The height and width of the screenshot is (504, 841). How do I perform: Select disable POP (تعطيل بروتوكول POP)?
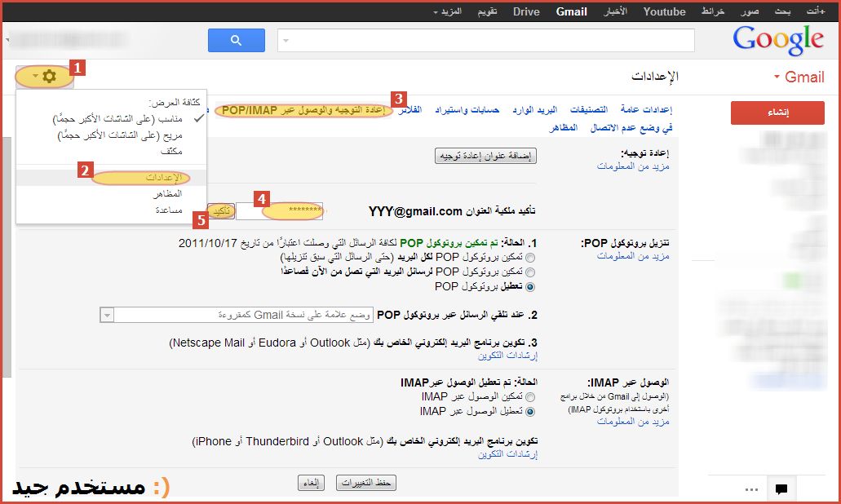click(530, 287)
